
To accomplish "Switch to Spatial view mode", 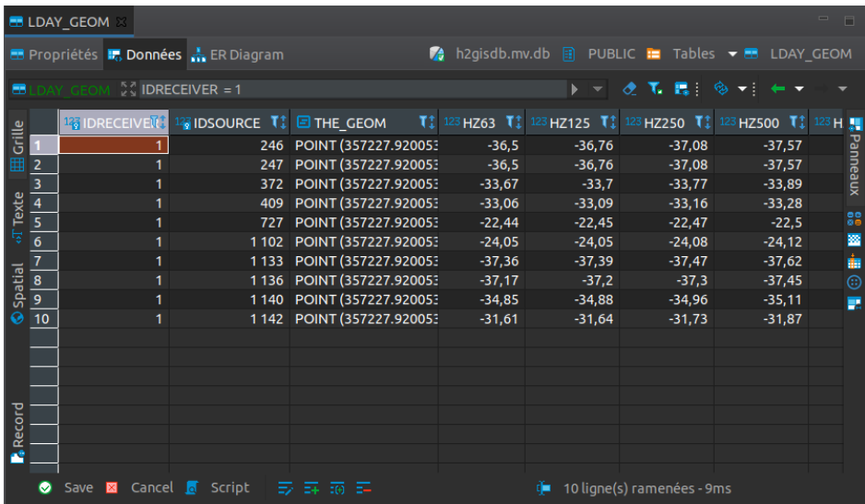I will pos(18,294).
